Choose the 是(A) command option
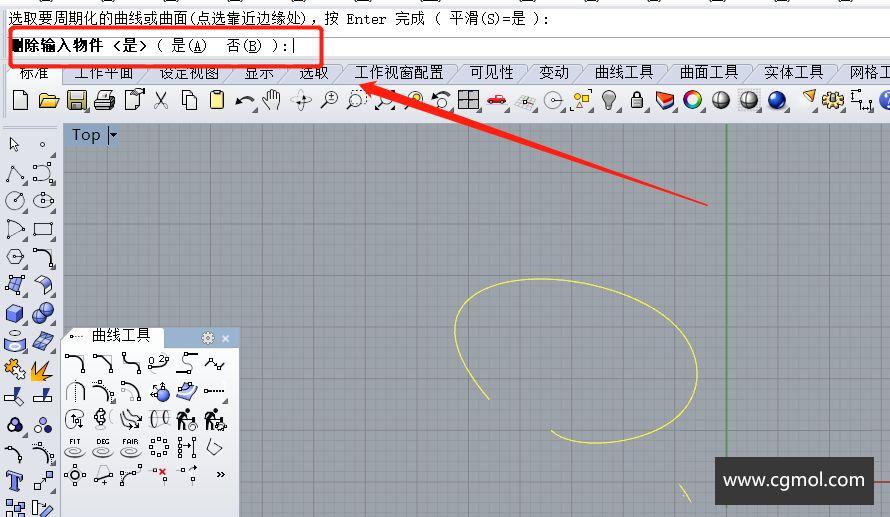Screen dimensions: 890x517 coord(189,46)
